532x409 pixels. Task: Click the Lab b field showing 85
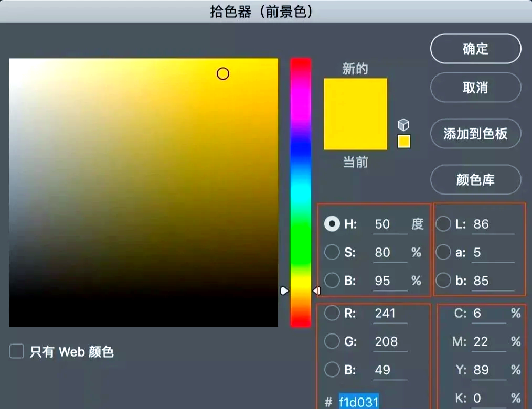493,282
